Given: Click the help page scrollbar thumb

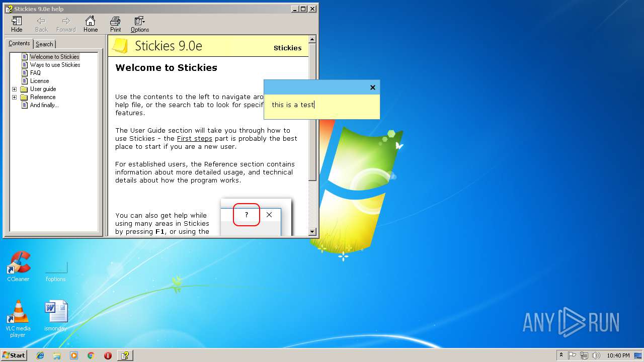Looking at the screenshot, I should click(x=312, y=112).
